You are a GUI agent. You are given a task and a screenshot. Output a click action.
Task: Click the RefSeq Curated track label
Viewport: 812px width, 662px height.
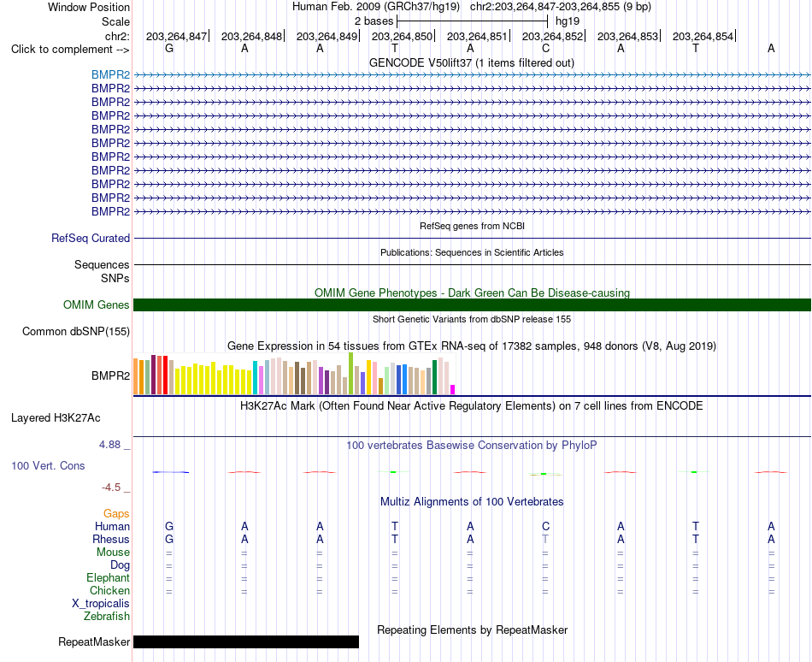coord(91,239)
